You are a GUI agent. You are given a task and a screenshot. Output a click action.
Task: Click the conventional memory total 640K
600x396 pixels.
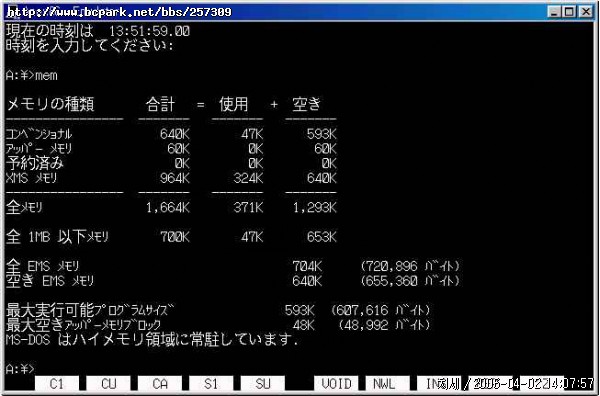(x=175, y=134)
